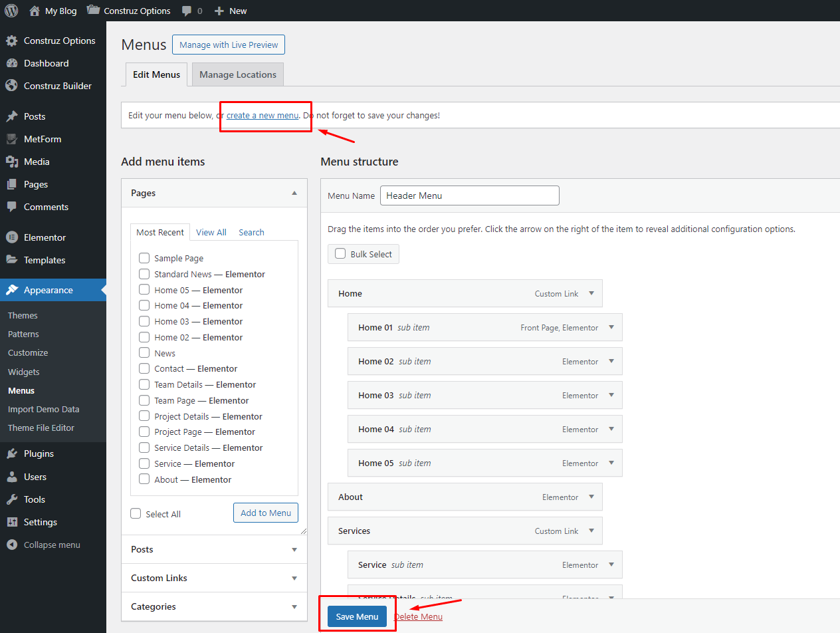Open the View All pages tab

pos(211,232)
